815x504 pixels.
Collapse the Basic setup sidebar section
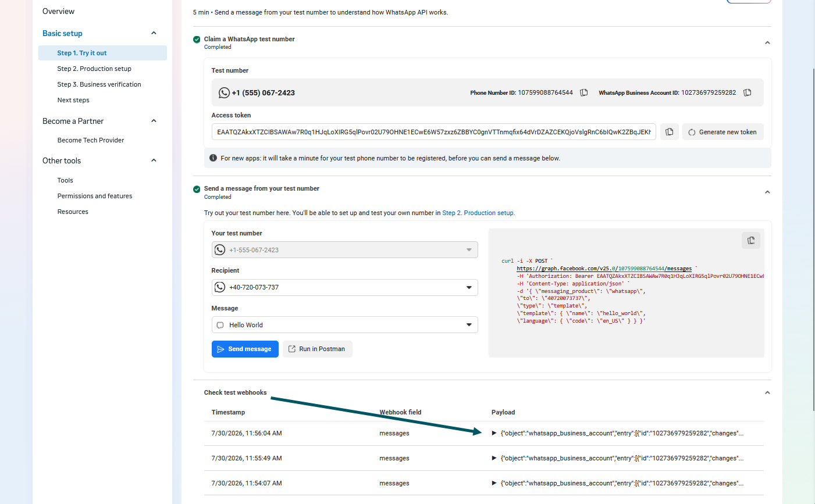point(154,33)
